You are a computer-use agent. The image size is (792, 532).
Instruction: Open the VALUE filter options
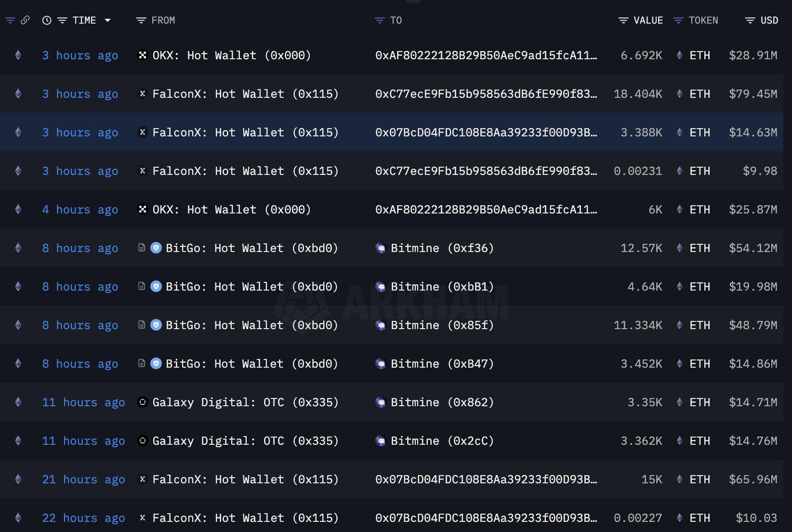pos(623,20)
